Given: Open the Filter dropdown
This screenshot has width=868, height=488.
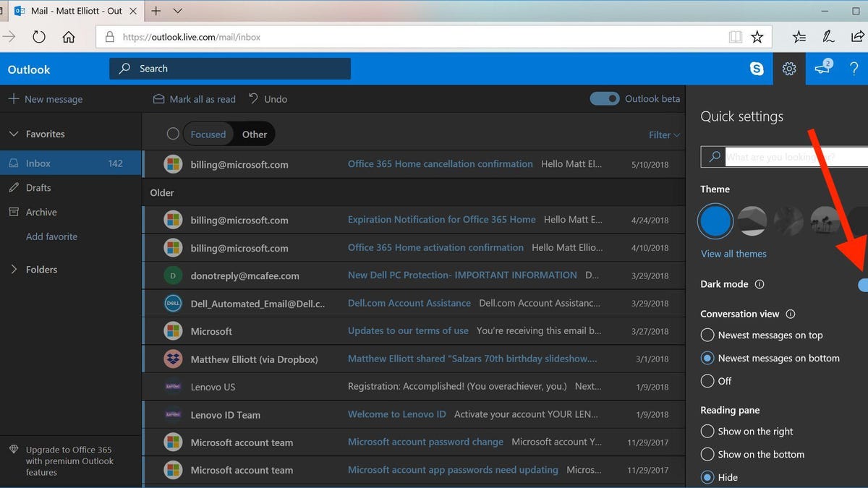Looking at the screenshot, I should (x=663, y=134).
